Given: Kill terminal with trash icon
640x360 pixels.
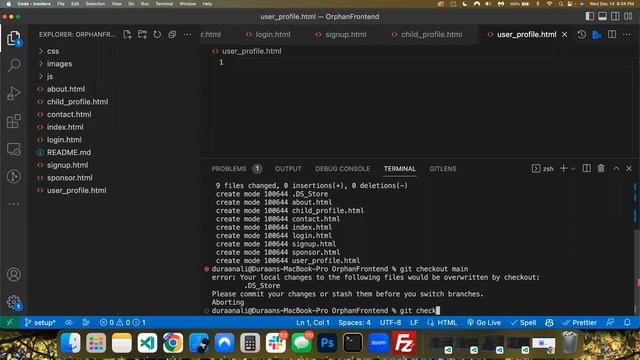Looking at the screenshot, I should [x=601, y=169].
